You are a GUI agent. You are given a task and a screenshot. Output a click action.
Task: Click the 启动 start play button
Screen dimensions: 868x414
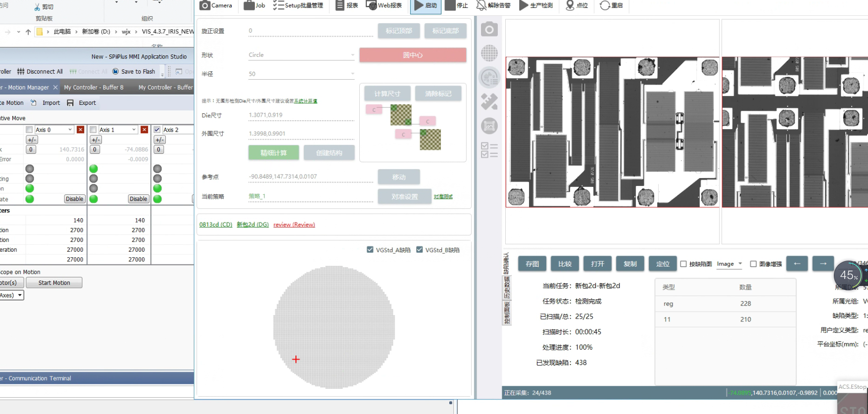point(426,5)
